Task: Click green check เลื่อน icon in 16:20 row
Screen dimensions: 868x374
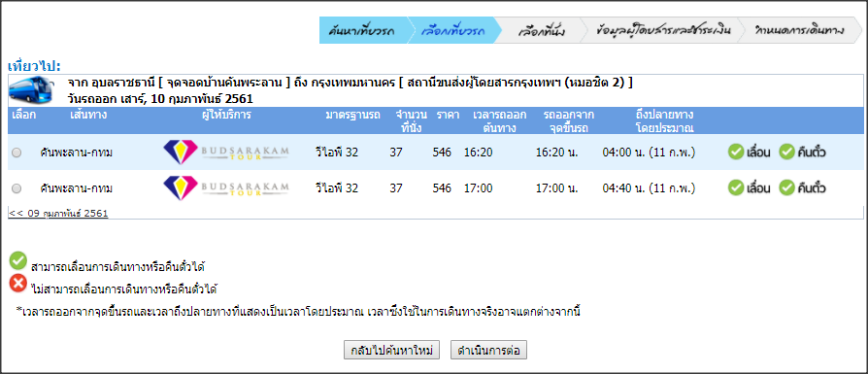Action: click(x=736, y=152)
